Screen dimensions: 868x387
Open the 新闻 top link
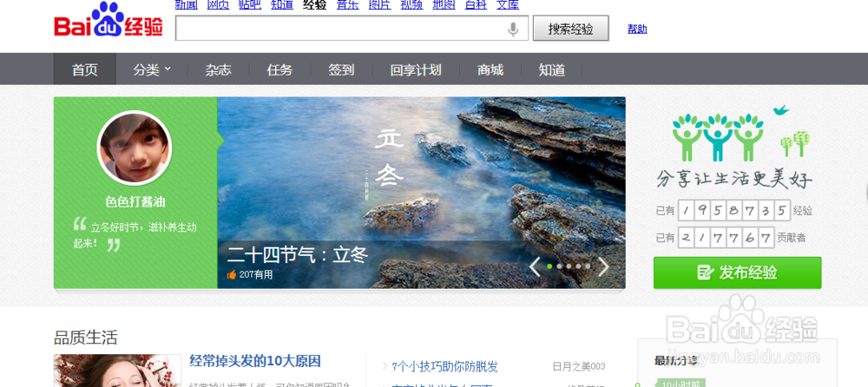(x=186, y=5)
